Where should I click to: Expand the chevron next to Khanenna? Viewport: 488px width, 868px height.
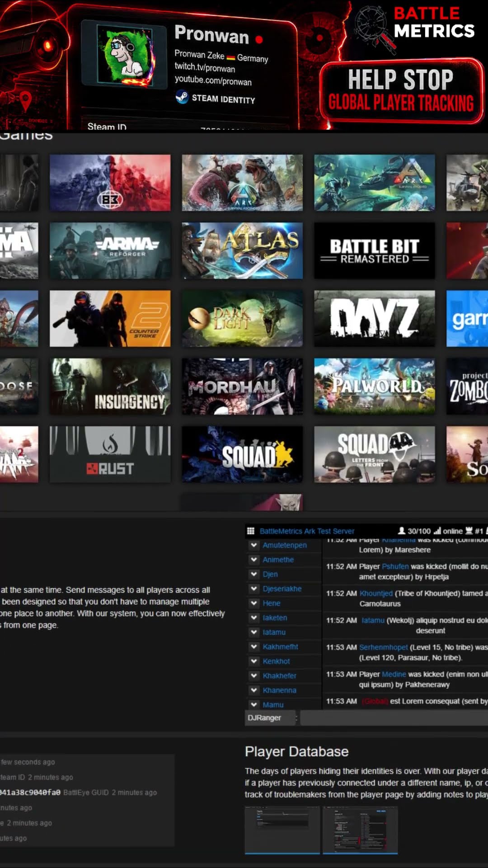tap(254, 690)
